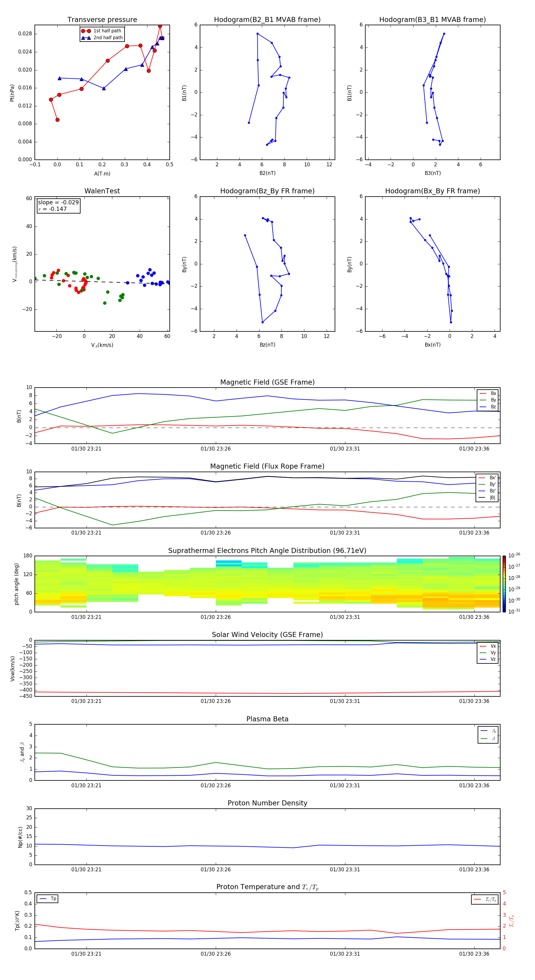This screenshot has width=535, height=980.
Task: Select the β entry in Plasma Beta legend
Action: click(488, 739)
